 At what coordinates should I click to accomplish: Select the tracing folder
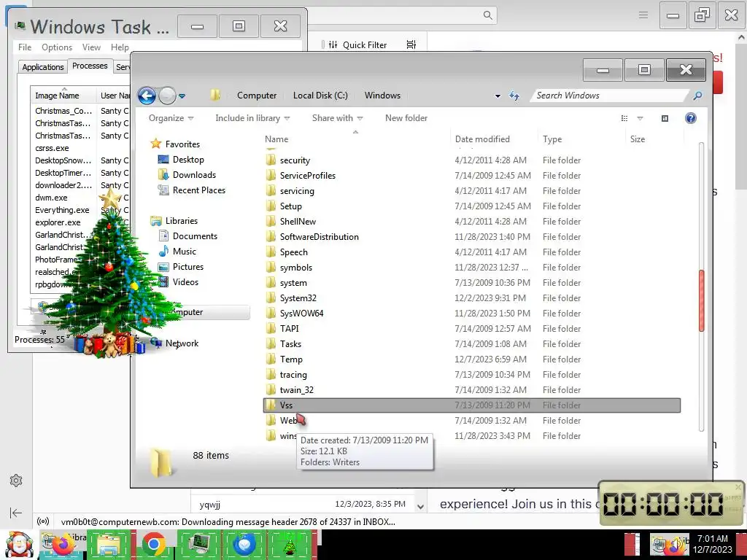293,374
